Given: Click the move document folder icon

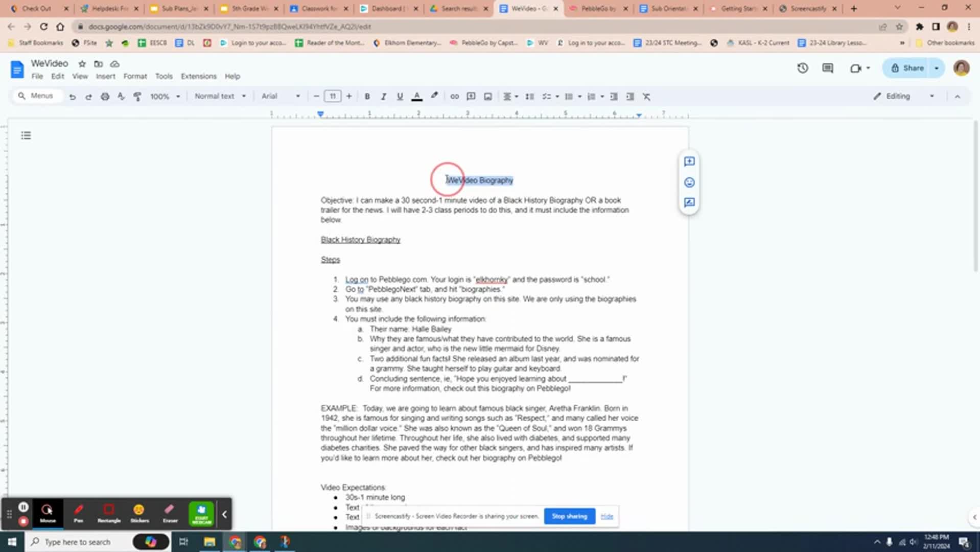Looking at the screenshot, I should point(99,64).
